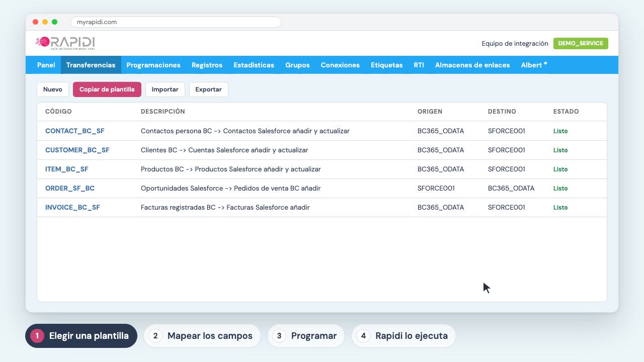Image resolution: width=644 pixels, height=362 pixels.
Task: Click SFORCE001 origin in ORDER_SF_BC row
Action: 436,188
